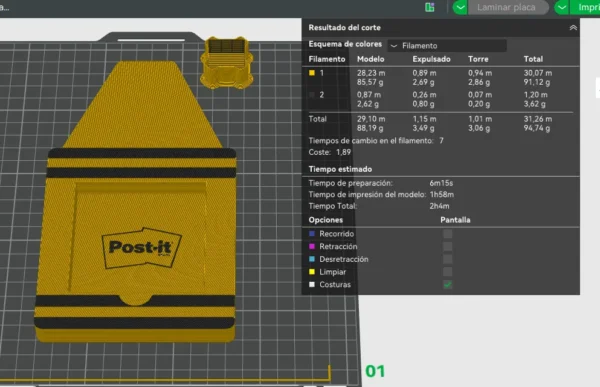Toggle the Retracción display checkbox

447,246
